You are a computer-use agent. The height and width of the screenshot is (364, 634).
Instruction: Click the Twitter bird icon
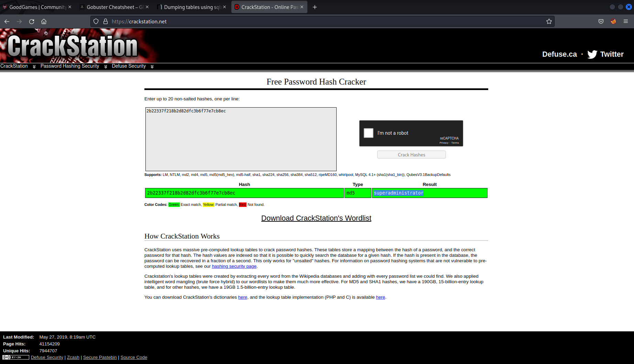click(592, 54)
